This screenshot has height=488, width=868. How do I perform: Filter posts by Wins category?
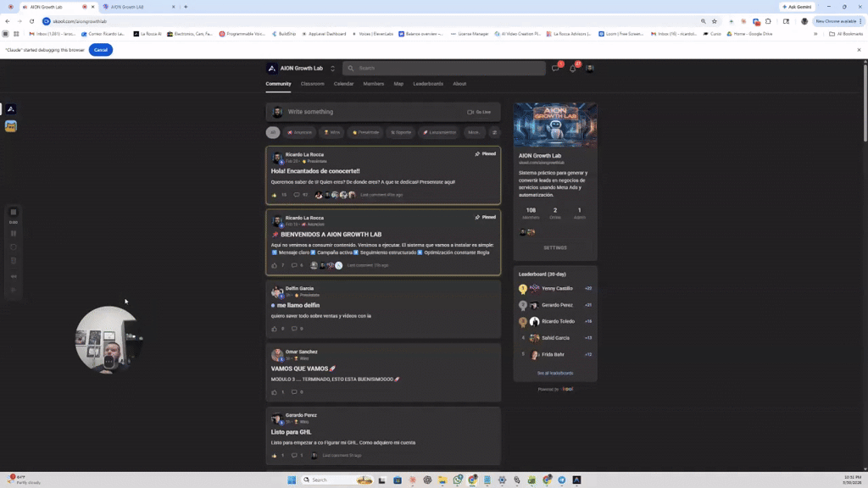point(332,132)
